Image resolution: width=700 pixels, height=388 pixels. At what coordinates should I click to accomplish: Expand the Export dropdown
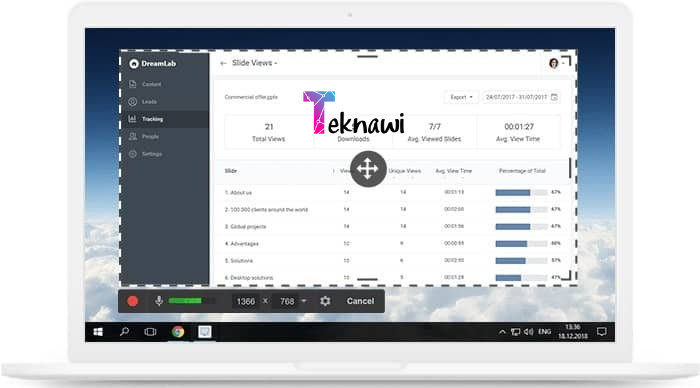[461, 97]
